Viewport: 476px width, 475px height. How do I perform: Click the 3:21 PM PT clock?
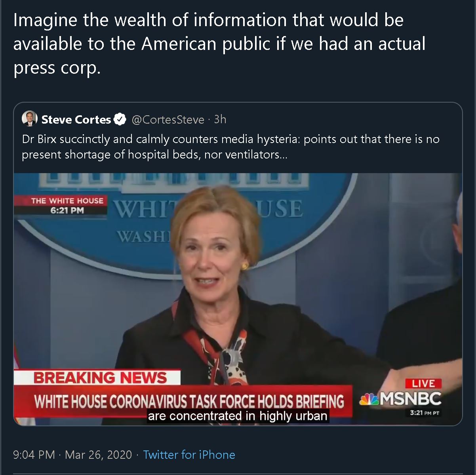[425, 413]
